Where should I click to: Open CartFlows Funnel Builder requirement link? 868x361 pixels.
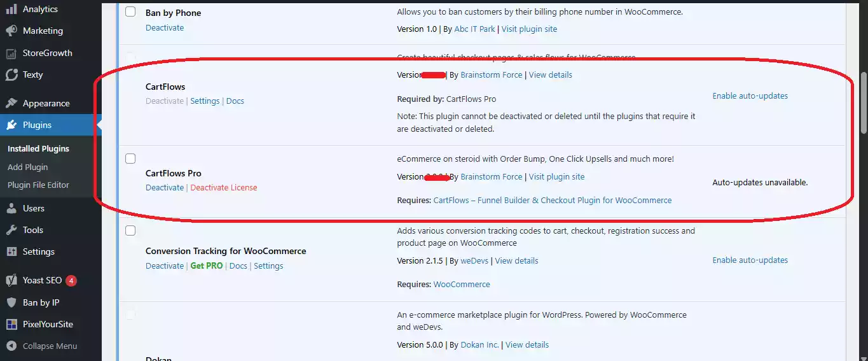click(553, 200)
